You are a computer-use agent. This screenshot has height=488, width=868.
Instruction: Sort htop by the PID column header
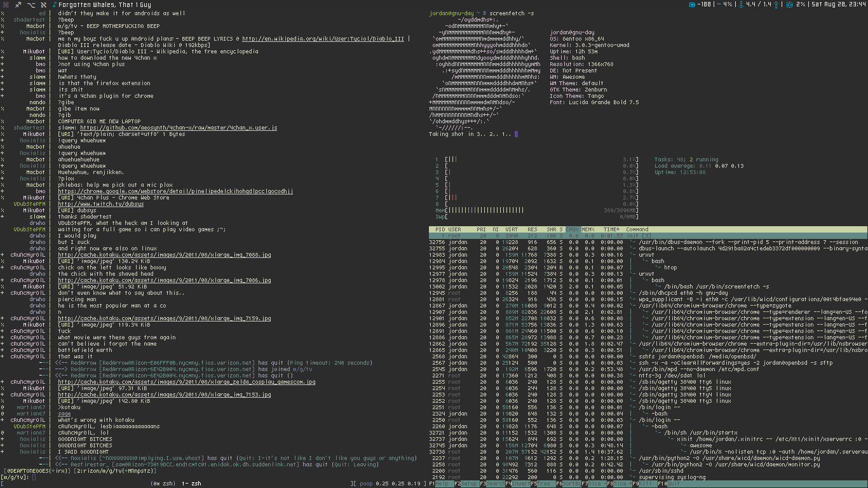440,229
